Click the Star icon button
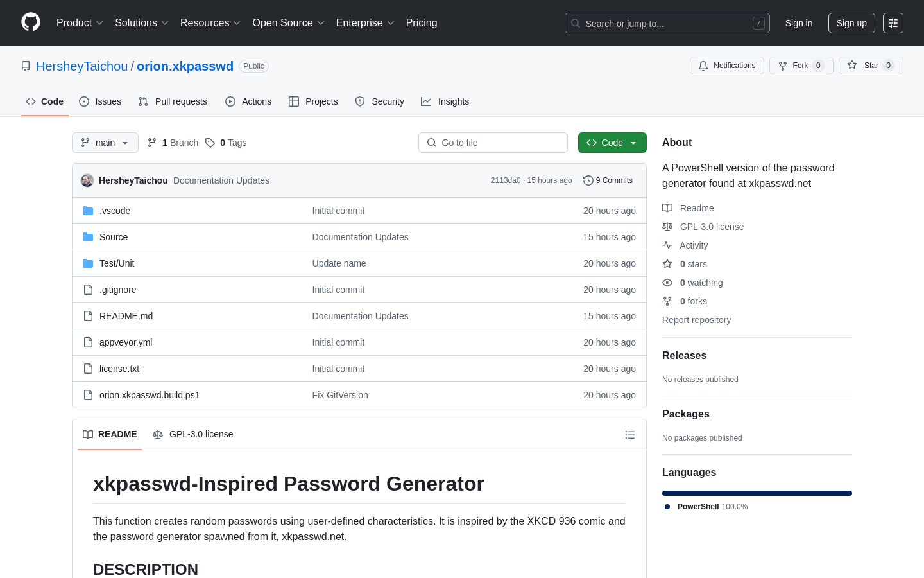Image resolution: width=924 pixels, height=578 pixels. 852,65
